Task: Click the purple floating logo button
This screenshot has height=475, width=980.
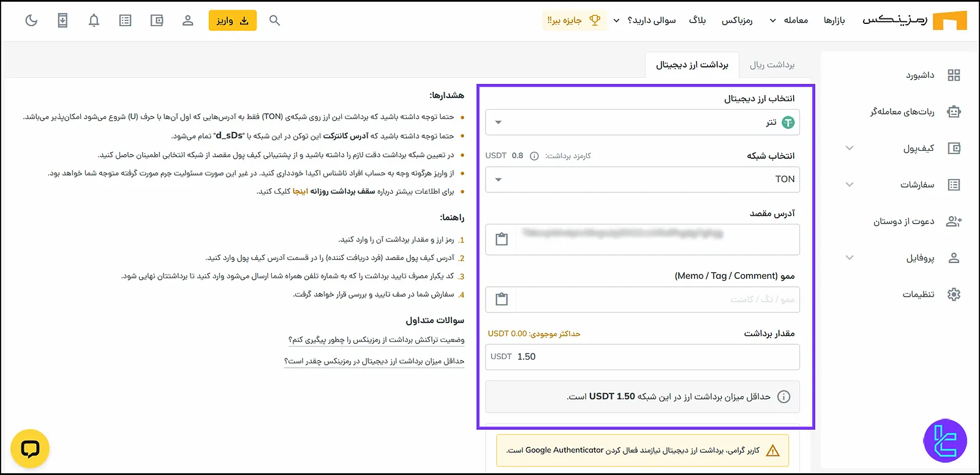Action: pos(945,441)
